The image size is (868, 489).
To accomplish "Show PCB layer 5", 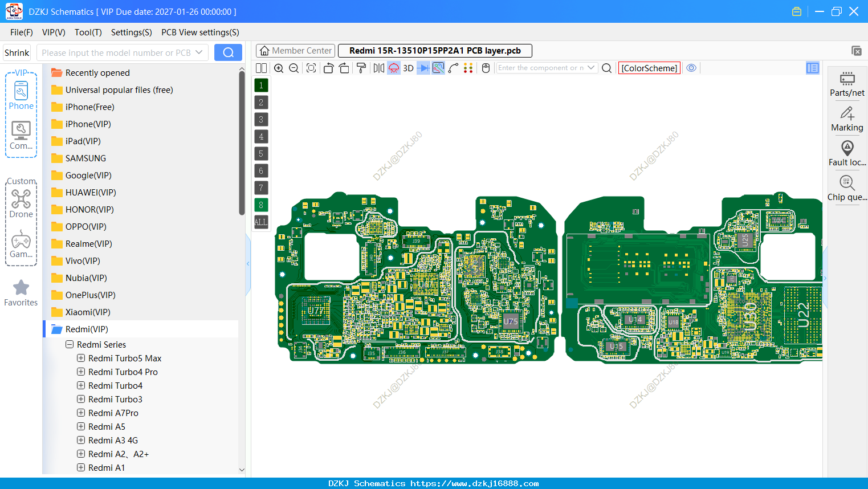I will [x=261, y=154].
